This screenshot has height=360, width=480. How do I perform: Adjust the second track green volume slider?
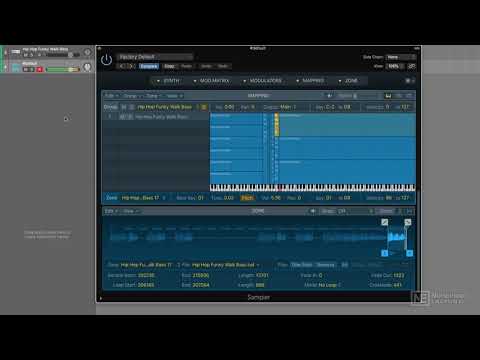[x=63, y=69]
